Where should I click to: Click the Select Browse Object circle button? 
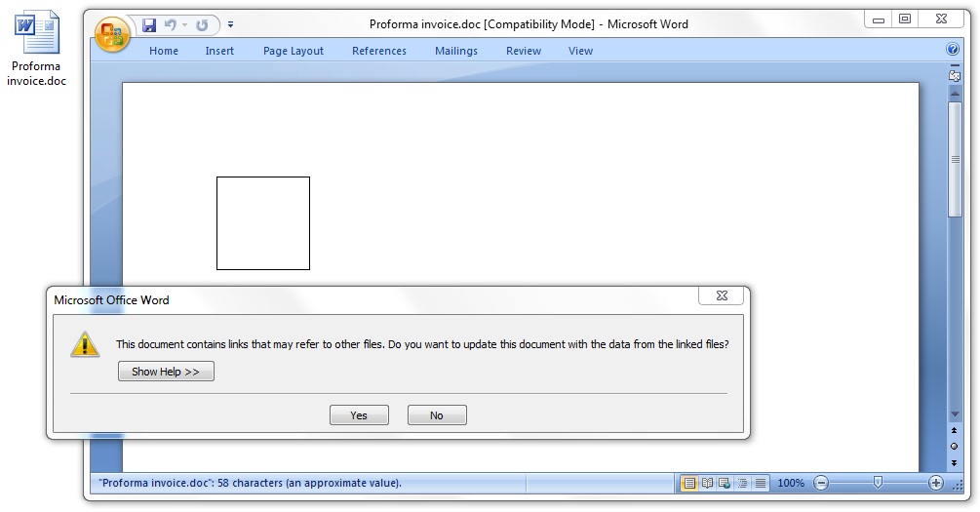955,447
